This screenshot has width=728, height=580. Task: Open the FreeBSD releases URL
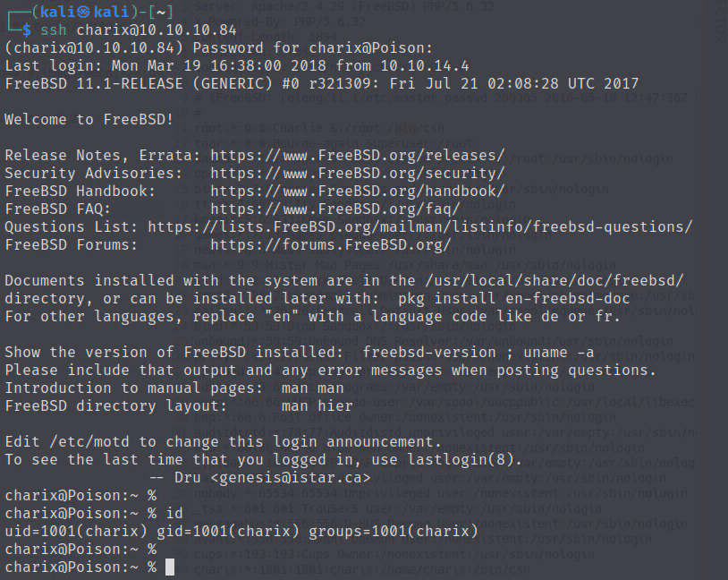(x=358, y=155)
